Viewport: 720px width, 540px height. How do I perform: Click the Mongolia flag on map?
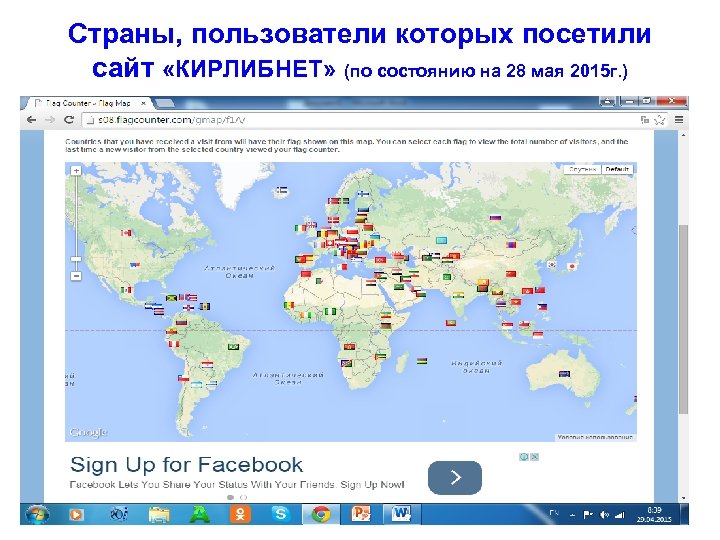click(511, 244)
